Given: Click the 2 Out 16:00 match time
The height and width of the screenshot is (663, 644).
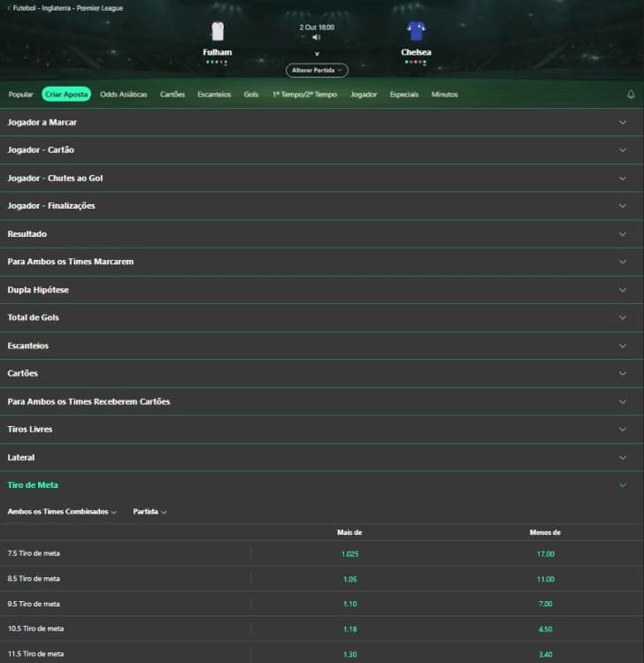Looking at the screenshot, I should tap(317, 27).
